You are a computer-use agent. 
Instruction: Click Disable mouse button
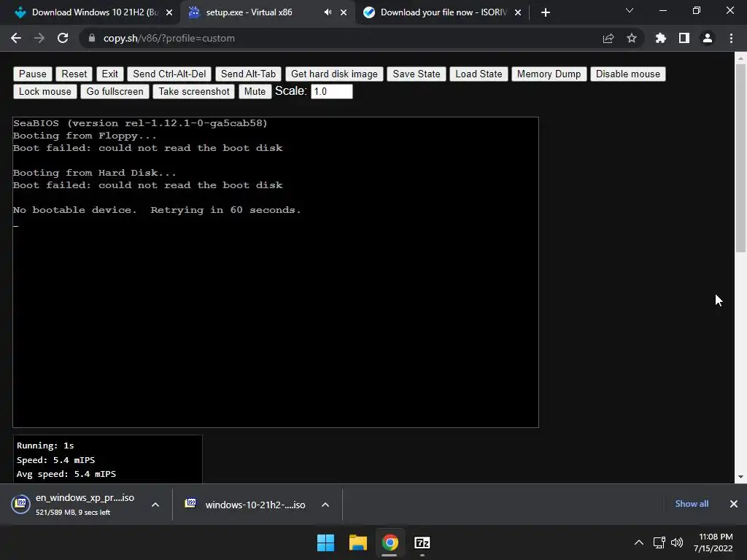[x=628, y=74]
